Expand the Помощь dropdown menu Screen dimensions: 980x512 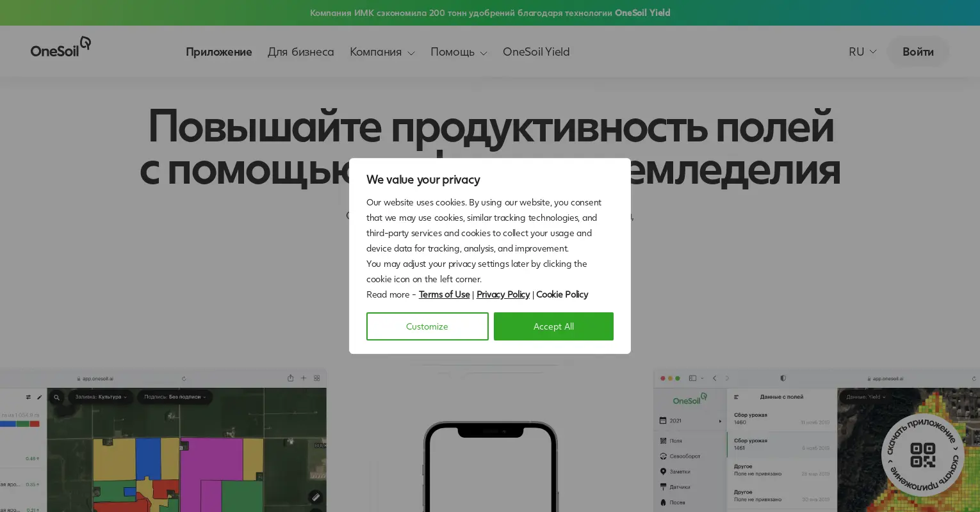tap(459, 52)
